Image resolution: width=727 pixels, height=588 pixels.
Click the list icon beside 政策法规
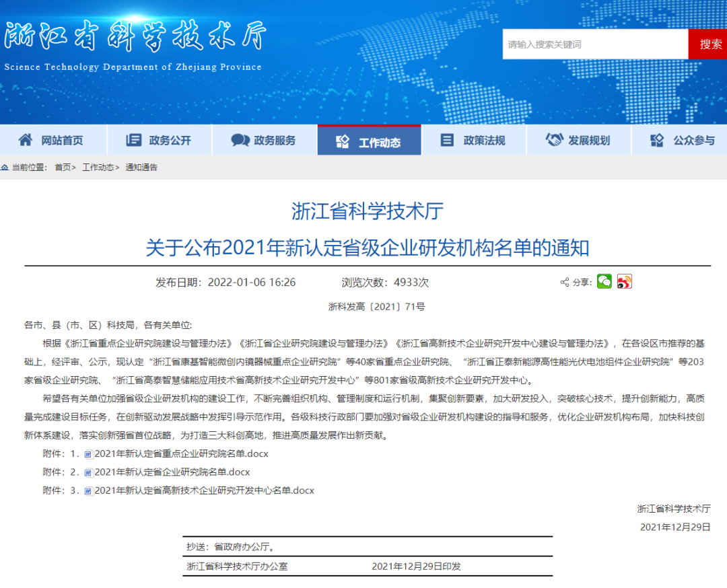[x=447, y=140]
